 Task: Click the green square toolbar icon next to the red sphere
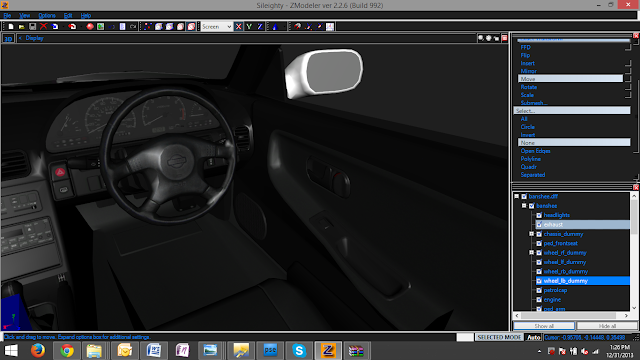(100, 27)
